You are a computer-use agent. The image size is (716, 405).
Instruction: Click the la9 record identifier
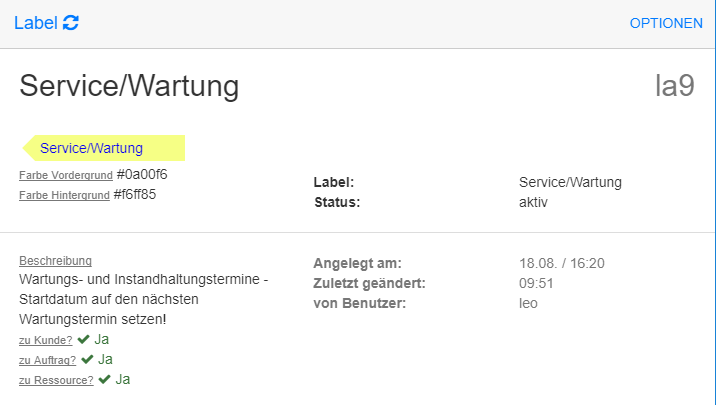click(x=674, y=86)
